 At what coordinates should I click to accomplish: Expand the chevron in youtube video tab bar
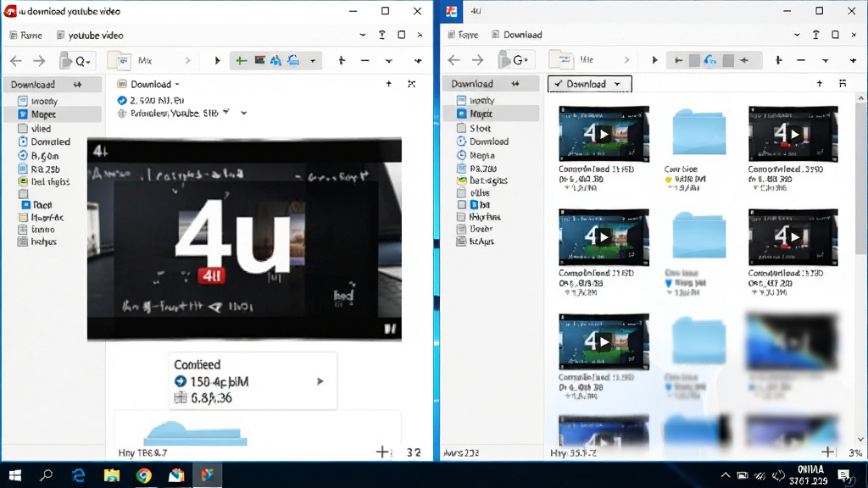click(363, 35)
